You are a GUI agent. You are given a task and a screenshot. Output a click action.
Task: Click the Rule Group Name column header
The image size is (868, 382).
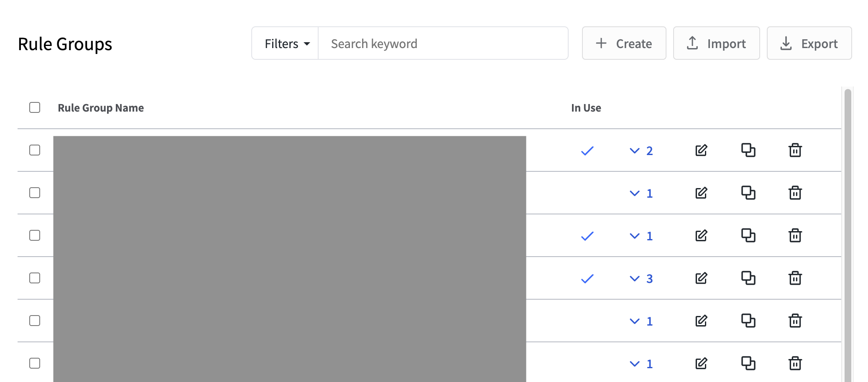[101, 108]
